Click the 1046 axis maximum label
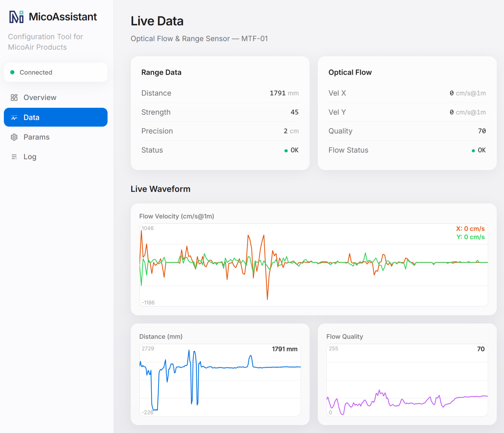 coord(148,228)
